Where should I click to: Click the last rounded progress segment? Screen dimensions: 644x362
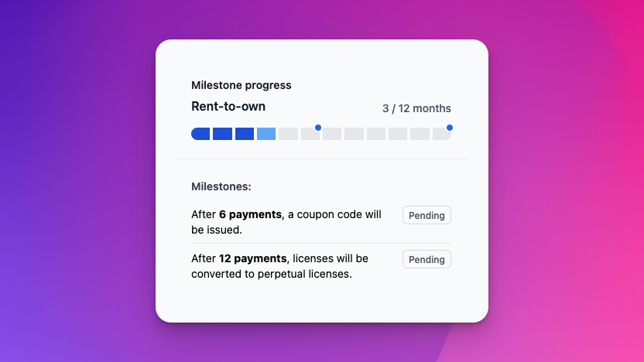tap(441, 134)
